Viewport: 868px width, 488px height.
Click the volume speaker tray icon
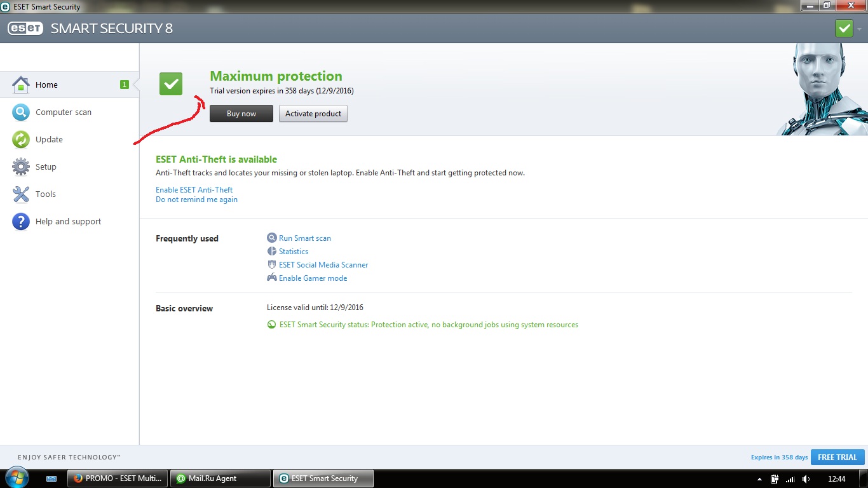pos(806,479)
